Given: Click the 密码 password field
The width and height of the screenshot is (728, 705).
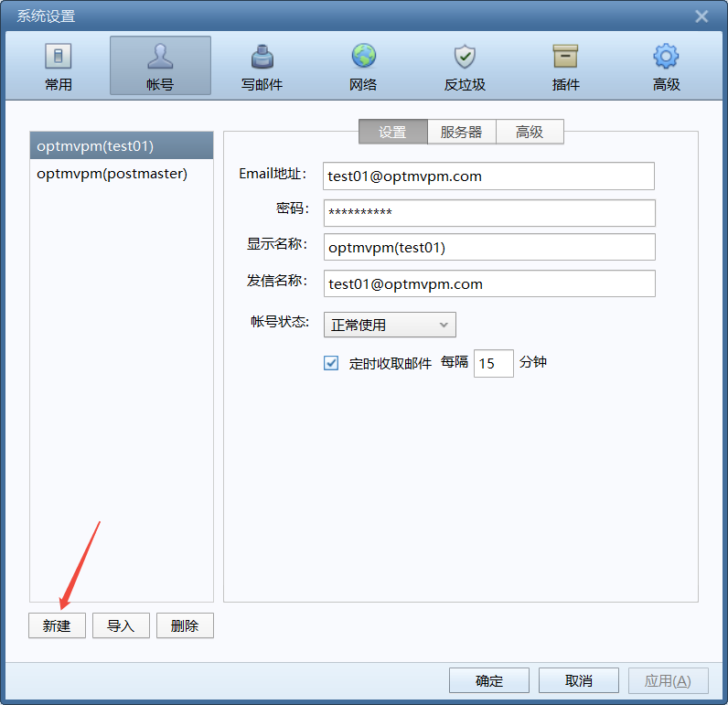Looking at the screenshot, I should [488, 213].
